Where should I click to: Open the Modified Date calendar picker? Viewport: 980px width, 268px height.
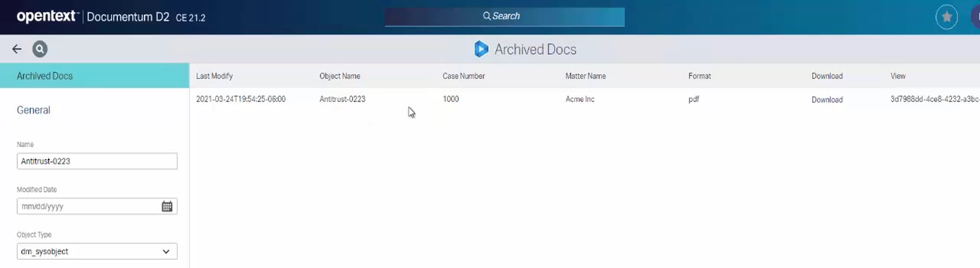[167, 206]
